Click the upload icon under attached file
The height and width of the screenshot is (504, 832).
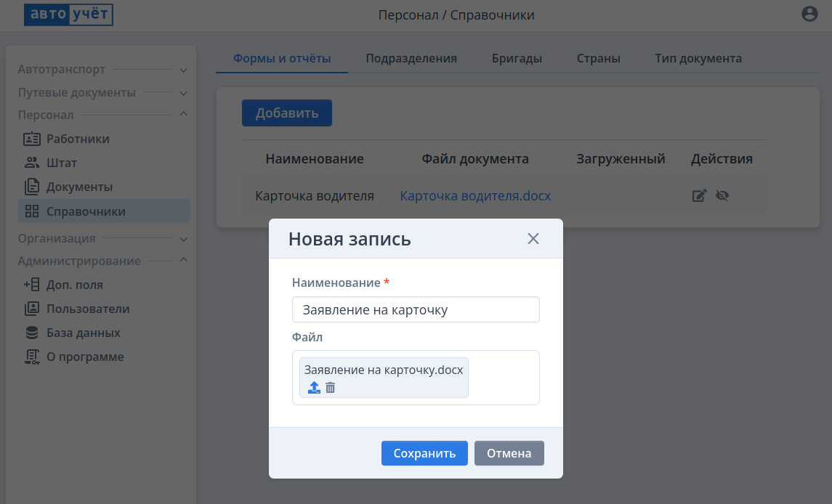(314, 388)
